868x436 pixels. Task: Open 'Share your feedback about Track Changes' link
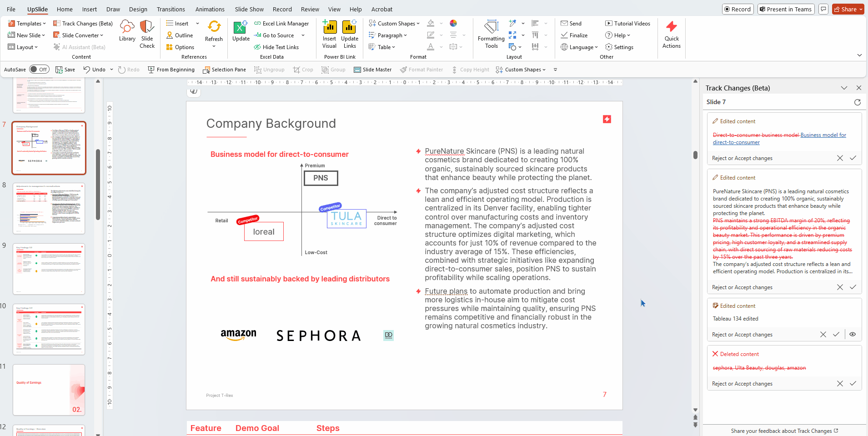pos(784,431)
